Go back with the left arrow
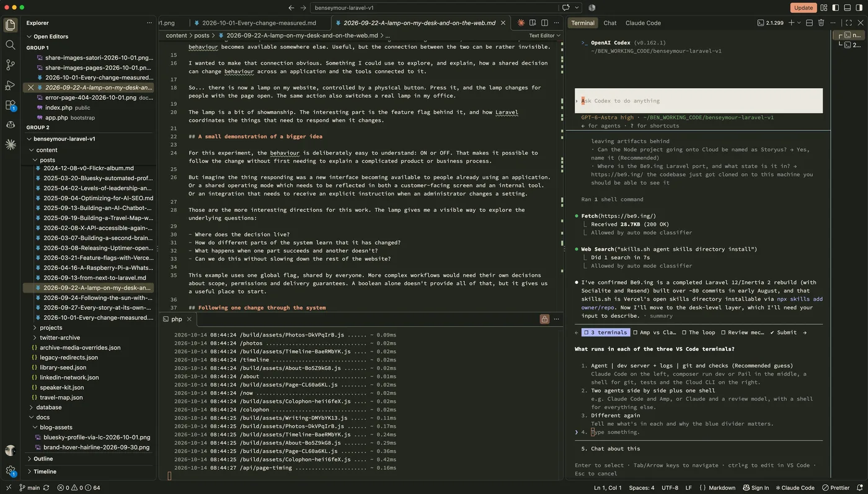 291,7
